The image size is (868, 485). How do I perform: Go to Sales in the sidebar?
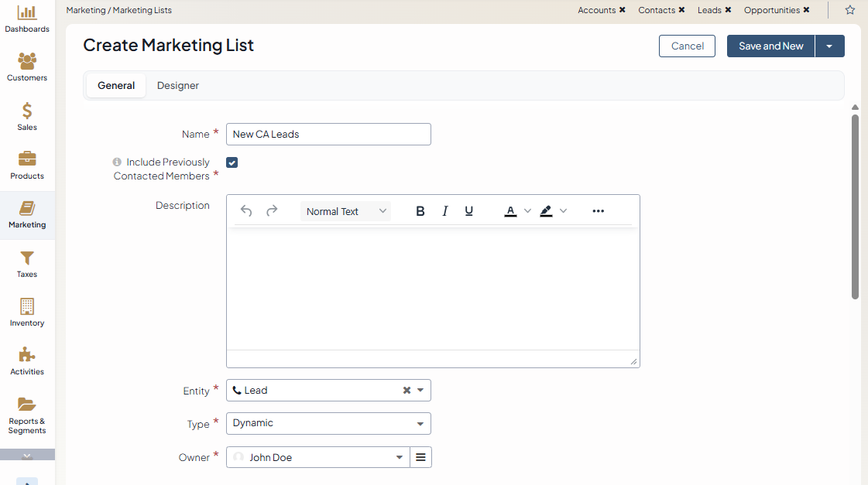click(27, 117)
